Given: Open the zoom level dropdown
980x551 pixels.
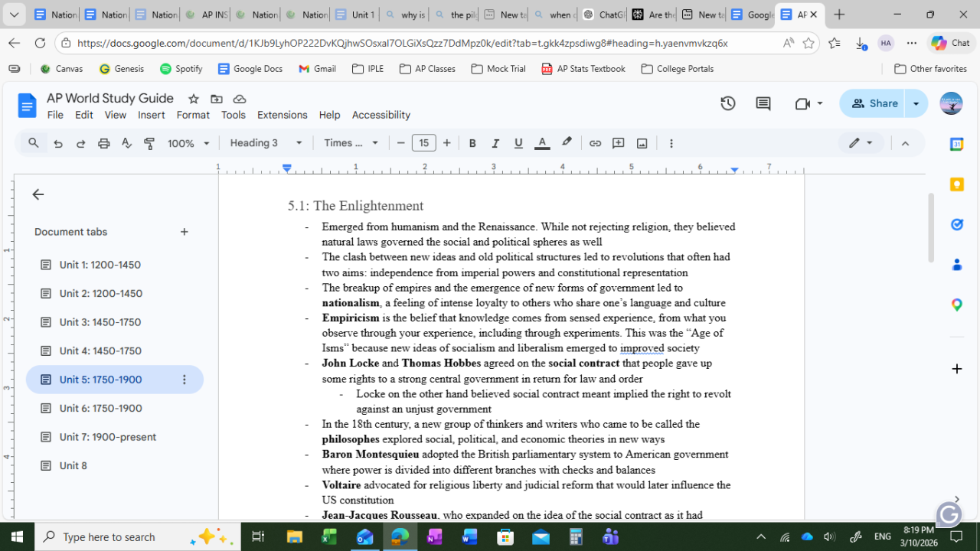Looking at the screenshot, I should click(188, 143).
